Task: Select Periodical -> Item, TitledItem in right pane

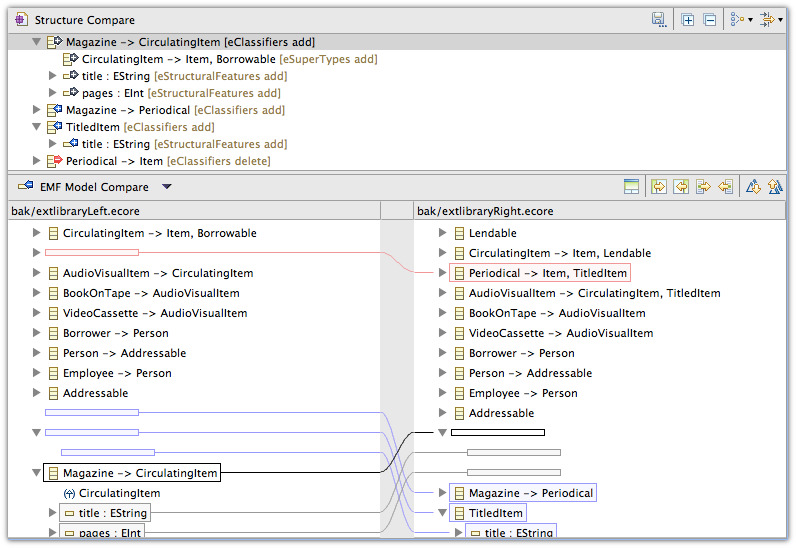Action: 547,273
